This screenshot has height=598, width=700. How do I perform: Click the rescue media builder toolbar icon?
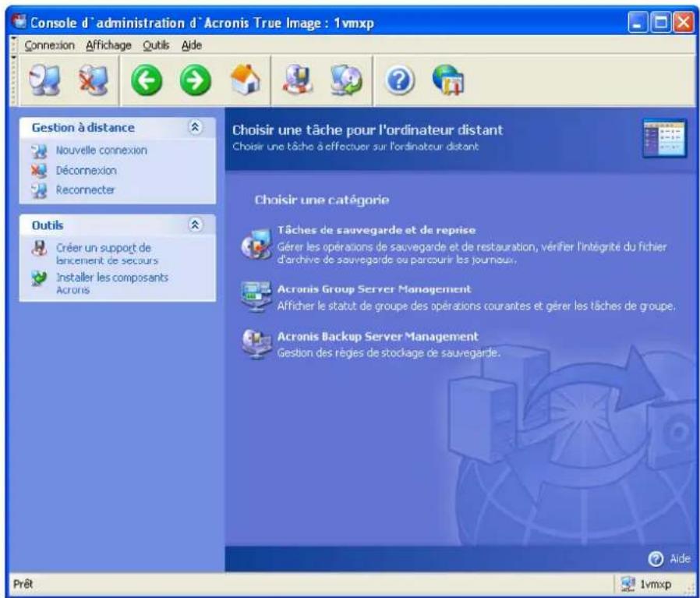coord(298,80)
